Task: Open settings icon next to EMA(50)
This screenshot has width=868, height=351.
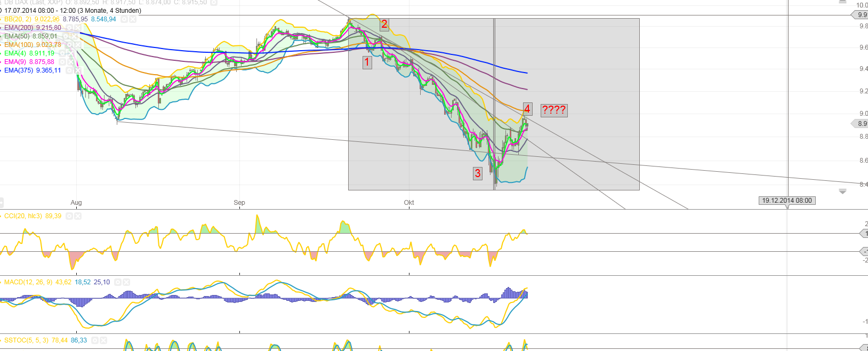Action: click(x=66, y=36)
